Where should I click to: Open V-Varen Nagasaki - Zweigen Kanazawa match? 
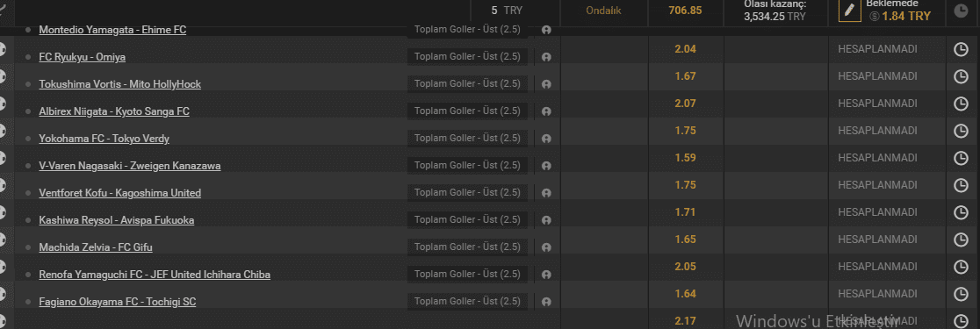[129, 166]
